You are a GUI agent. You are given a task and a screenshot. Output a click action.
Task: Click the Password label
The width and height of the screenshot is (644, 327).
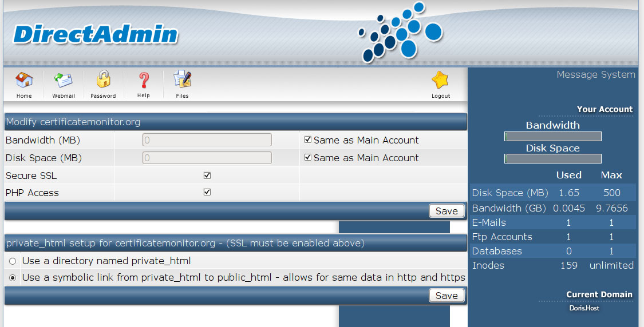pos(103,96)
